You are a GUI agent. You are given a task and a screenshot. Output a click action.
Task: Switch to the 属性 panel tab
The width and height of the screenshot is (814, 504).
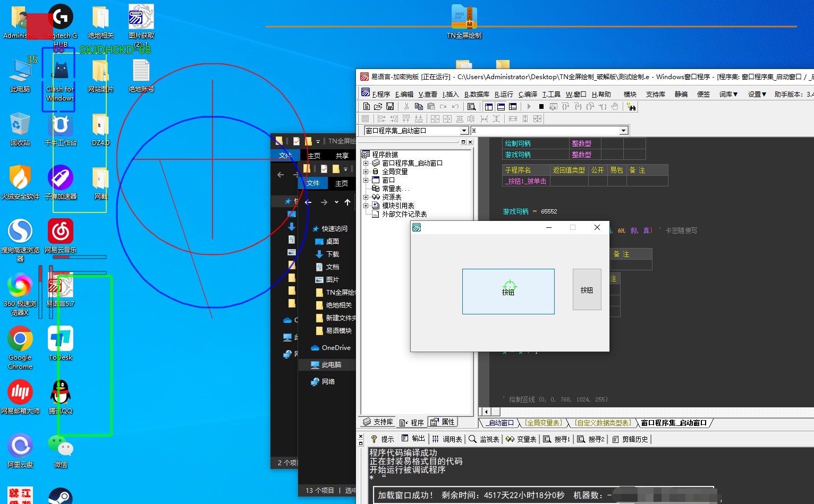point(443,422)
